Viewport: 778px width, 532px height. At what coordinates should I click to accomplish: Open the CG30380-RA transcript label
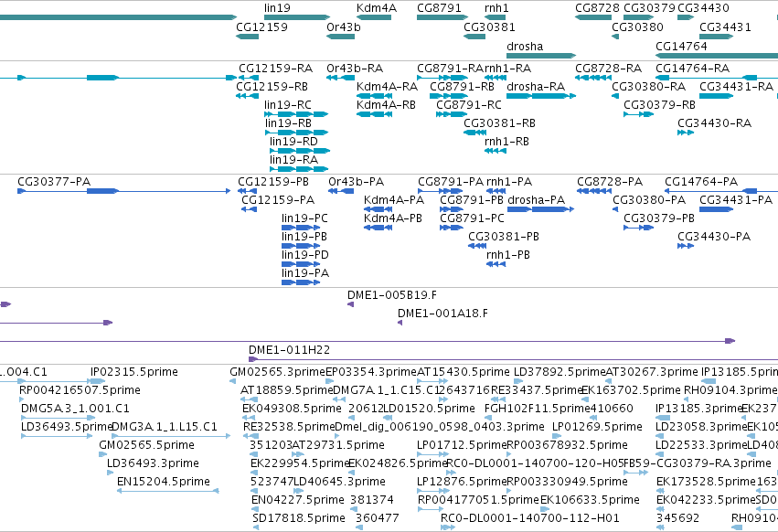point(648,86)
